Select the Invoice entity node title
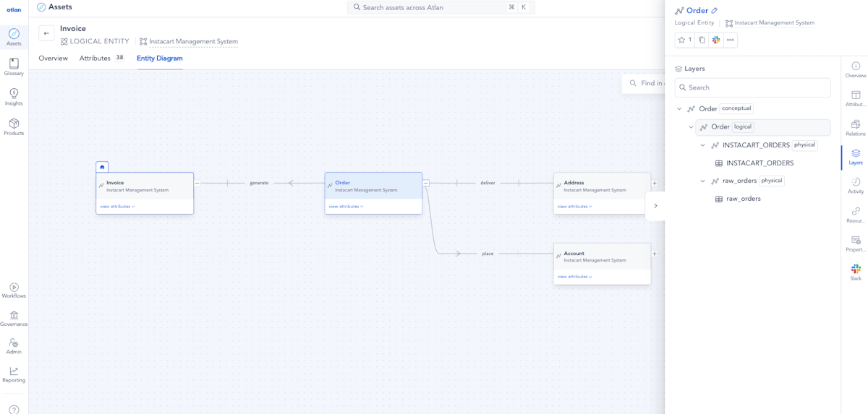Viewport: 868px width, 414px height. point(115,183)
